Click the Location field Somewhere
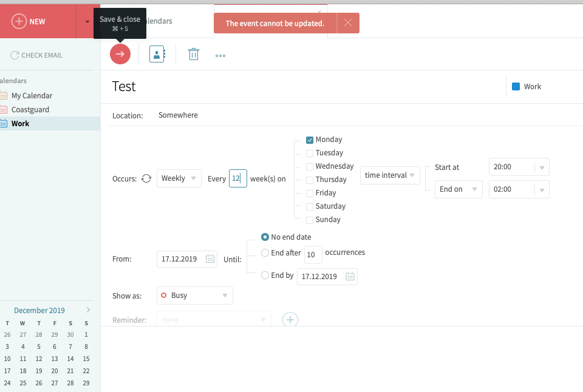 (x=178, y=115)
